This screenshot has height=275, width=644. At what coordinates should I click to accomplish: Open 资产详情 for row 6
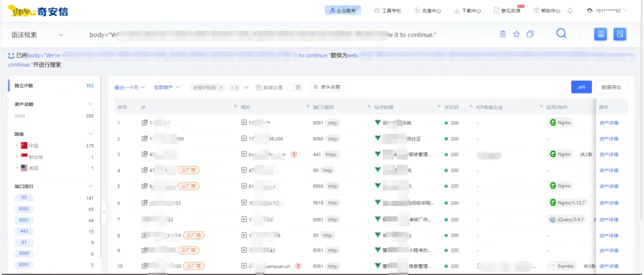tap(609, 203)
